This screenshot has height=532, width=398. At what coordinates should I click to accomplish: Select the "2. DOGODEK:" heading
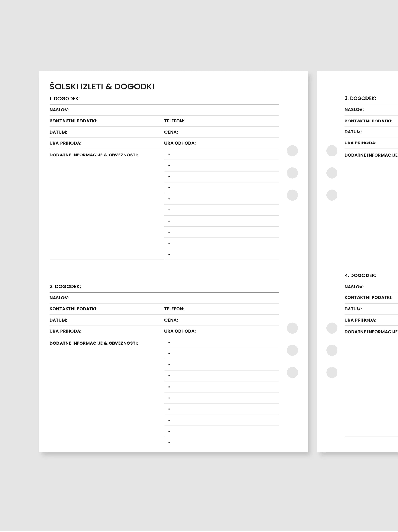[x=65, y=286]
